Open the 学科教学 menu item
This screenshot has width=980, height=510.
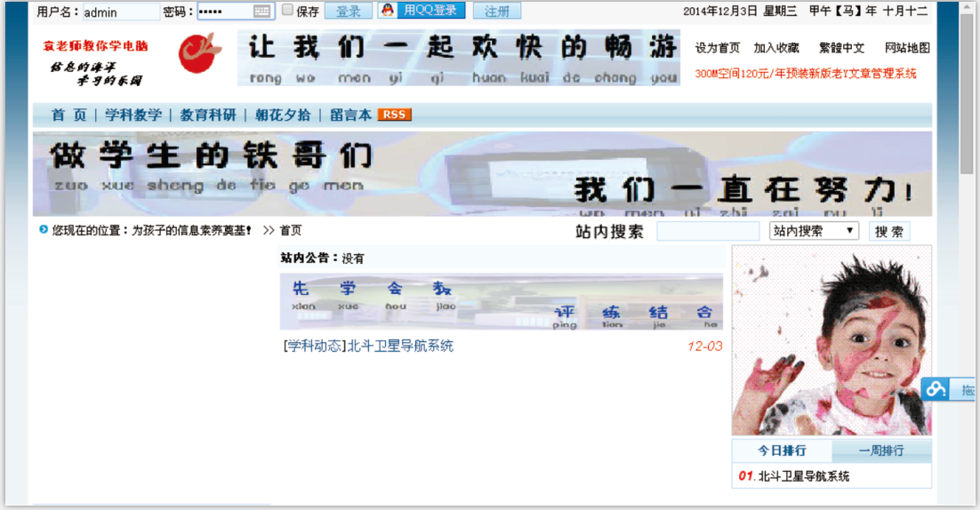pos(133,115)
